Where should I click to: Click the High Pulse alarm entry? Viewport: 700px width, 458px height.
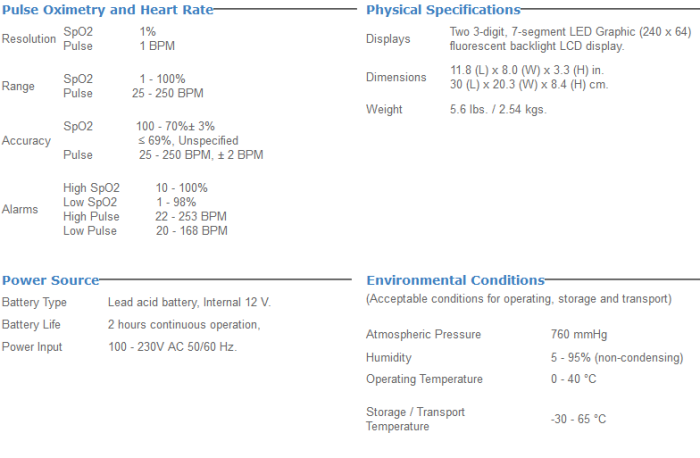click(x=91, y=217)
